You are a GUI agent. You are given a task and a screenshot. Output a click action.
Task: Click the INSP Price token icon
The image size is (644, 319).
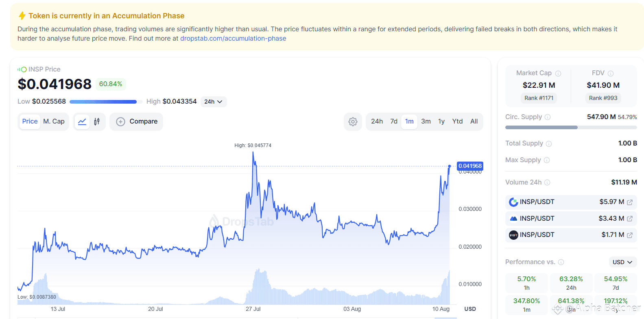coord(22,69)
